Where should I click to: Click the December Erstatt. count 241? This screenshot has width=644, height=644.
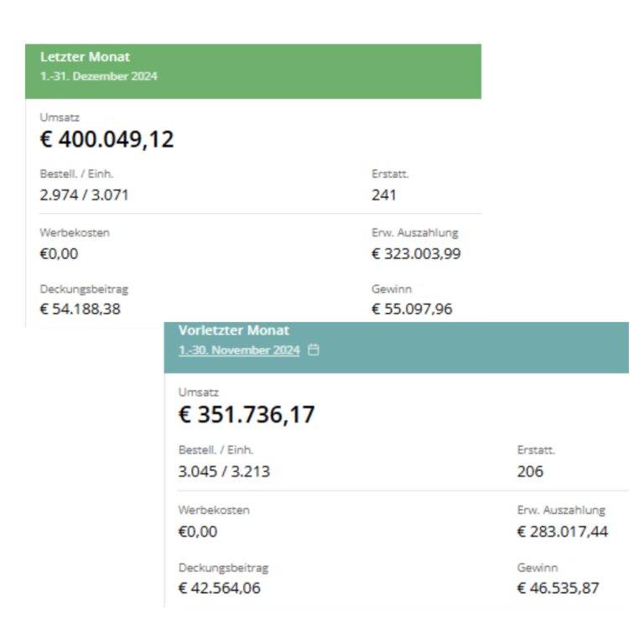pyautogui.click(x=383, y=195)
